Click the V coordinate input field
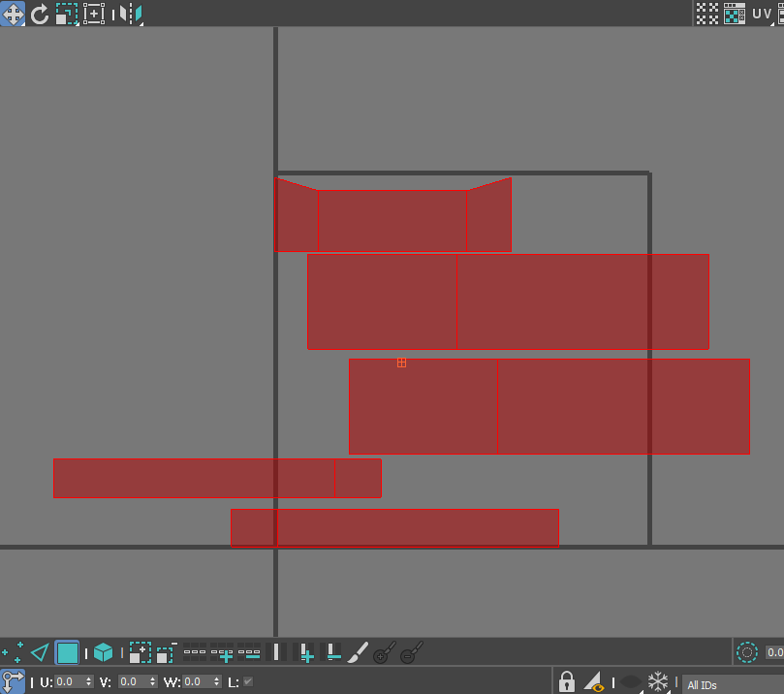 point(134,681)
